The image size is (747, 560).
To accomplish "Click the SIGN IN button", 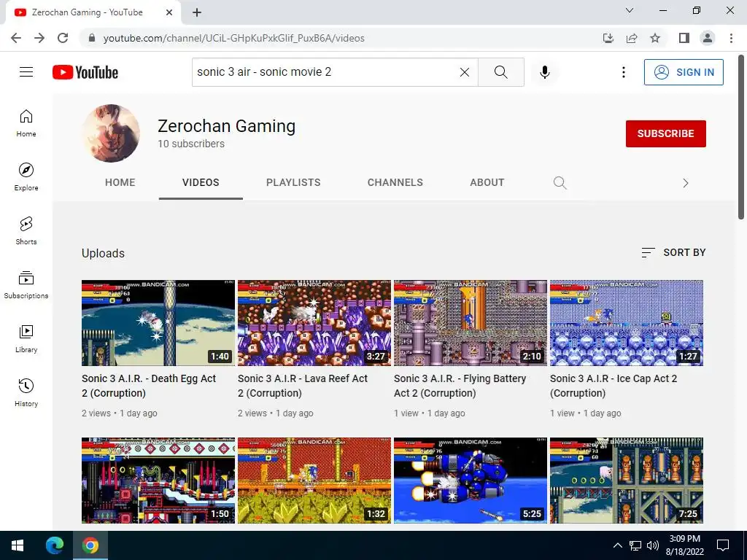I will (x=684, y=72).
